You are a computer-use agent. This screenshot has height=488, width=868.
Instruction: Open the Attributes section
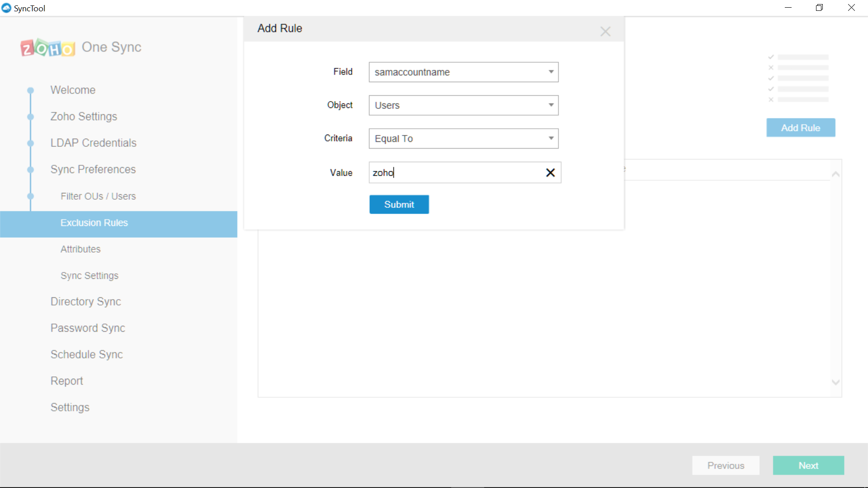point(80,249)
